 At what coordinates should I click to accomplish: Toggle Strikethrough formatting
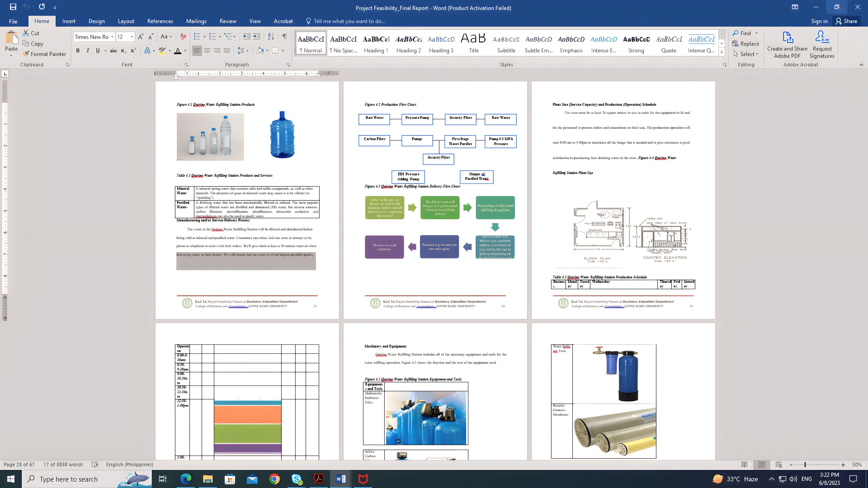click(x=113, y=51)
